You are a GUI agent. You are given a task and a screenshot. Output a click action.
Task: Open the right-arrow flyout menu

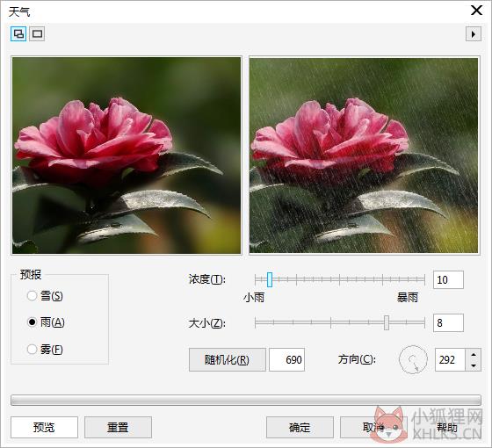tap(474, 33)
